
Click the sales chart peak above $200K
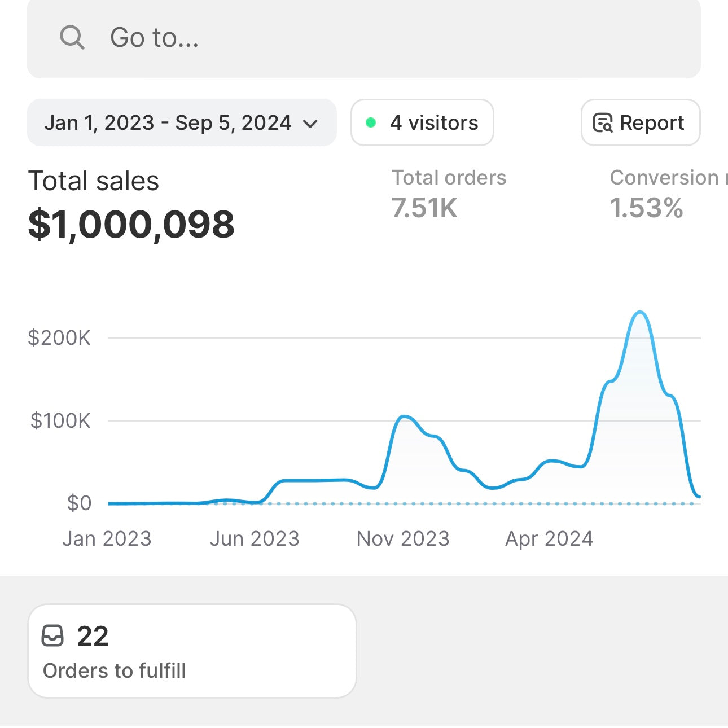(639, 312)
